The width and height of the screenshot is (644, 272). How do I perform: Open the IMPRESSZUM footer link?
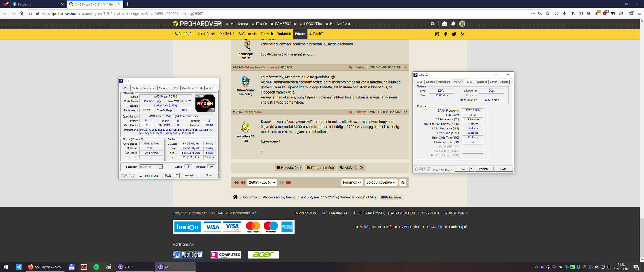pyautogui.click(x=305, y=213)
